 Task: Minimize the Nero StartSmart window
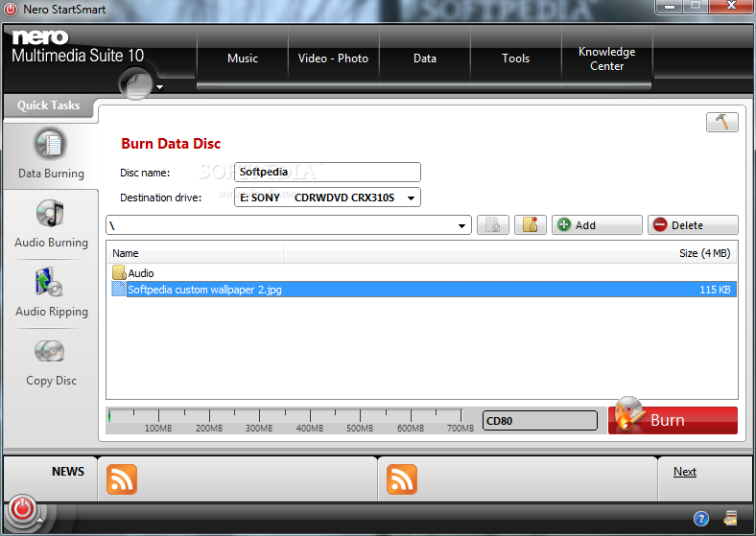point(670,7)
